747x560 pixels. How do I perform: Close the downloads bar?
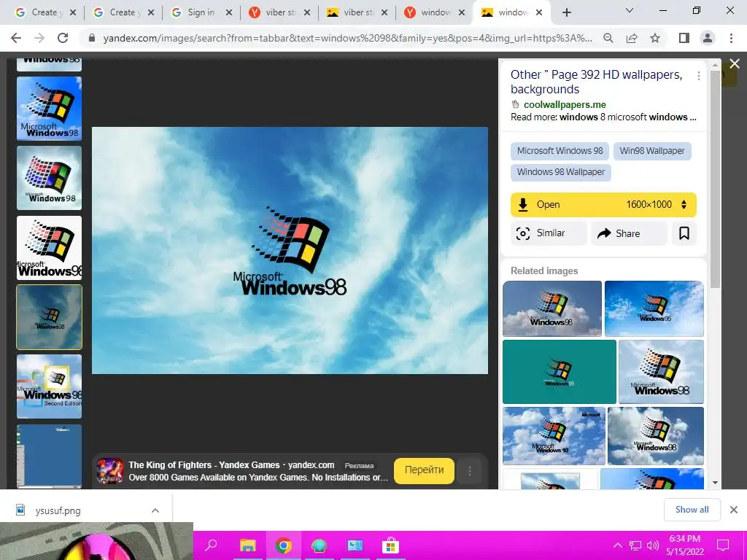coord(734,510)
